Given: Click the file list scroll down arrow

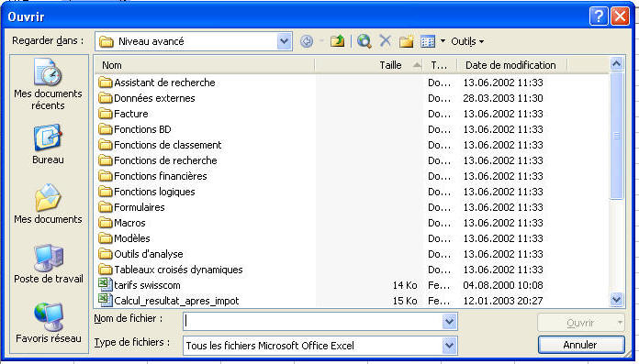Looking at the screenshot, I should [617, 300].
